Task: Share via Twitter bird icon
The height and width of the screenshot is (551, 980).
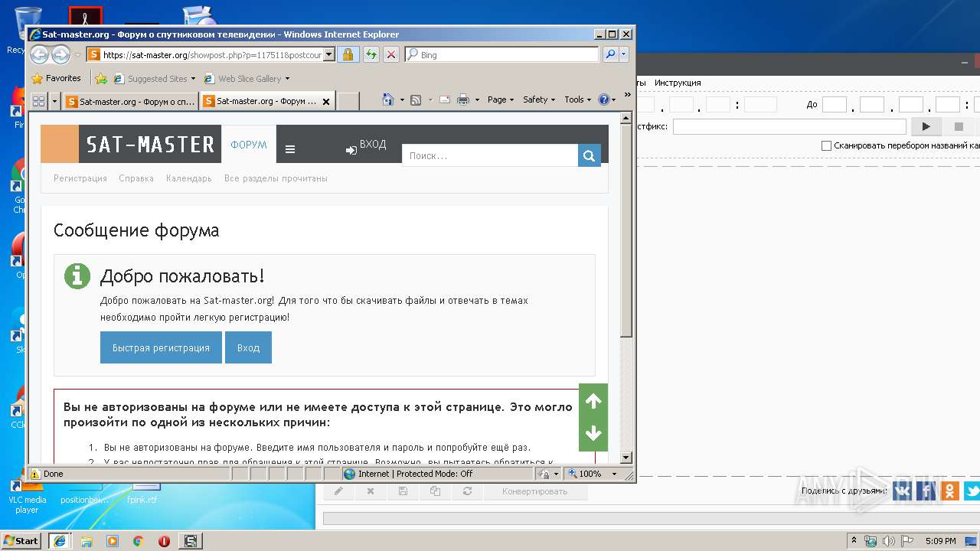Action: (972, 491)
